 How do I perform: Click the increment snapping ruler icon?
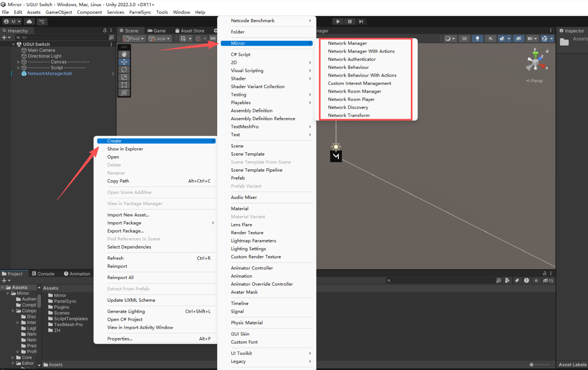213,38
